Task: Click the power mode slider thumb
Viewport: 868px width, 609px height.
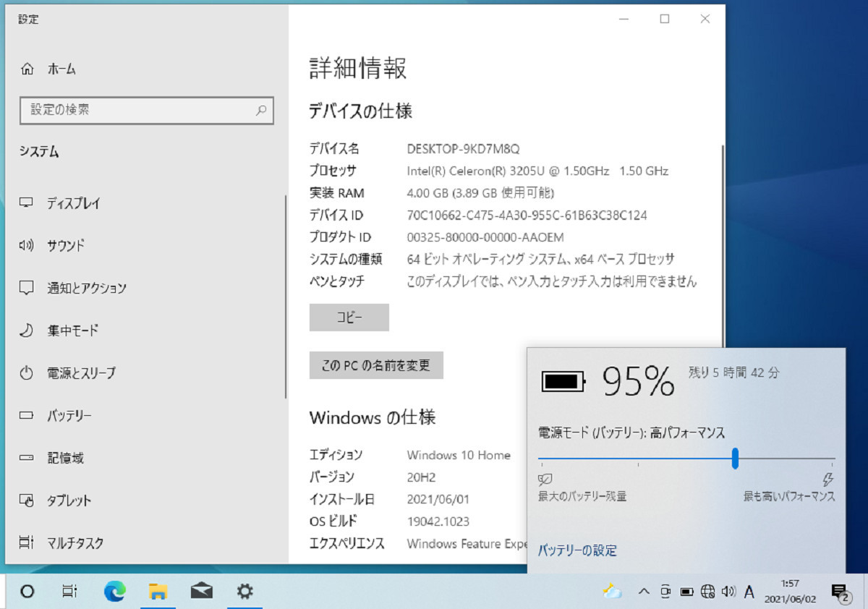Action: coord(735,458)
